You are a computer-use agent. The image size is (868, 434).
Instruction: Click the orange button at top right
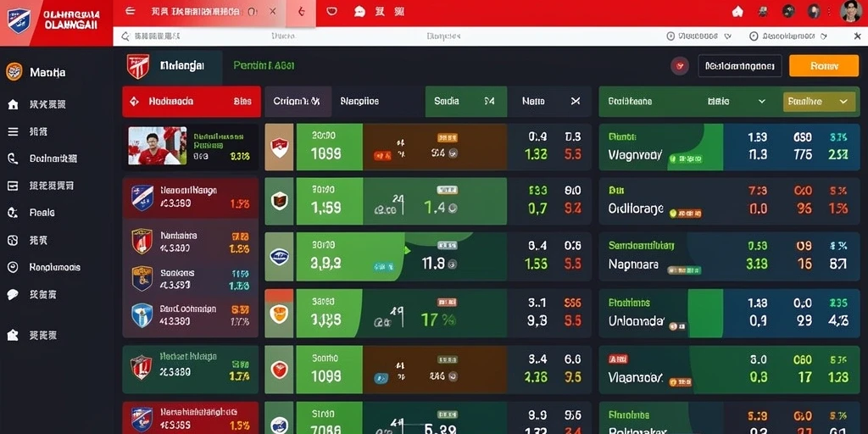point(824,66)
